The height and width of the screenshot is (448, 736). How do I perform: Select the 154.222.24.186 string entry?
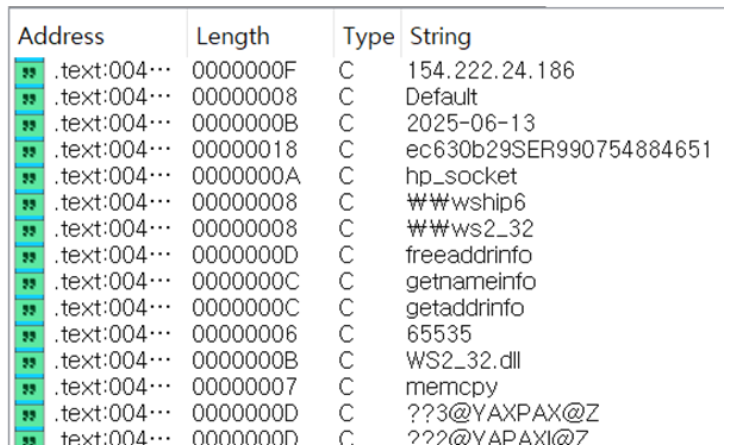(x=490, y=71)
